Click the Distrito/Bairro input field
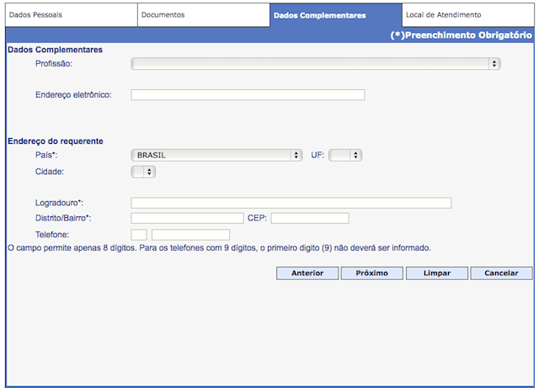 [187, 218]
